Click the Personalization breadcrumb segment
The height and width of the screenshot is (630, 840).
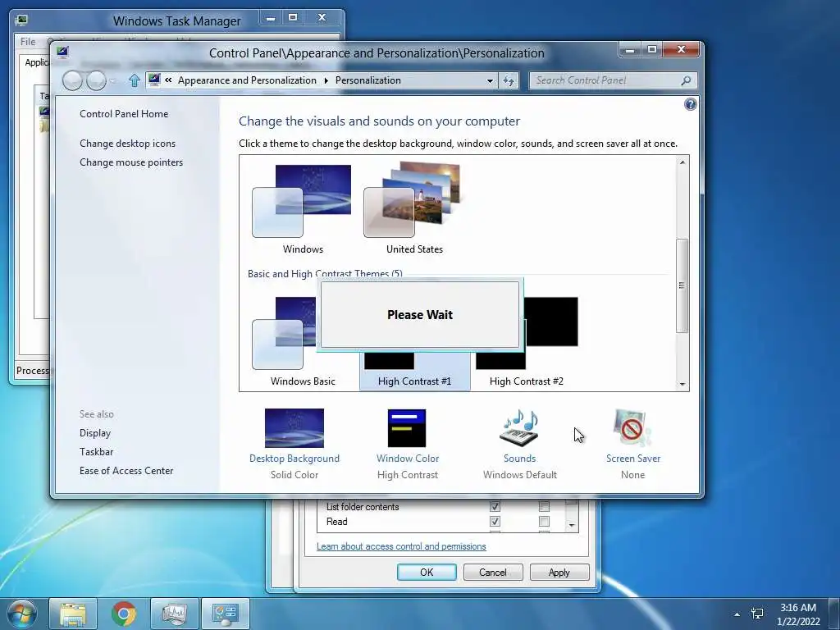pyautogui.click(x=368, y=80)
